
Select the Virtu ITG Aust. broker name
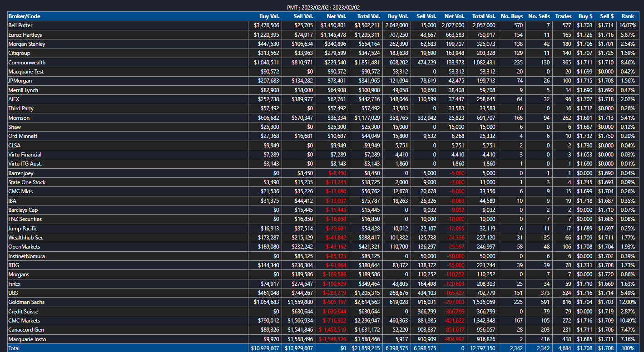pos(25,164)
